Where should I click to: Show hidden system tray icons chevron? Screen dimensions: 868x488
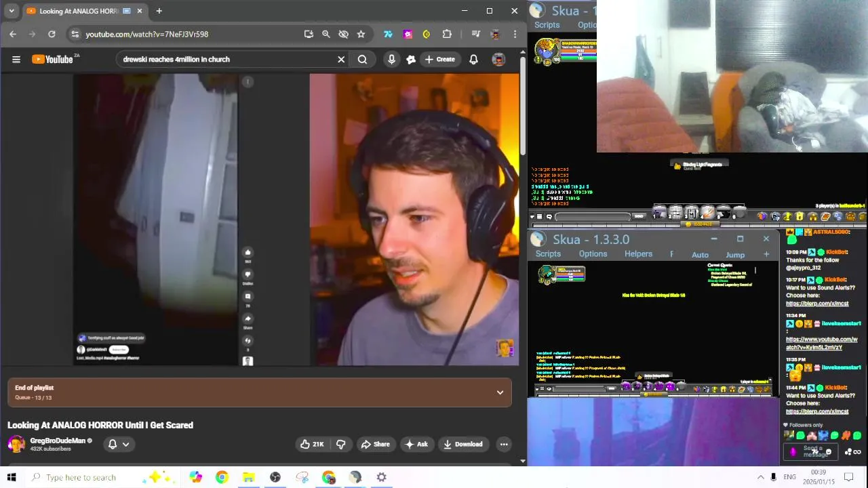click(760, 477)
